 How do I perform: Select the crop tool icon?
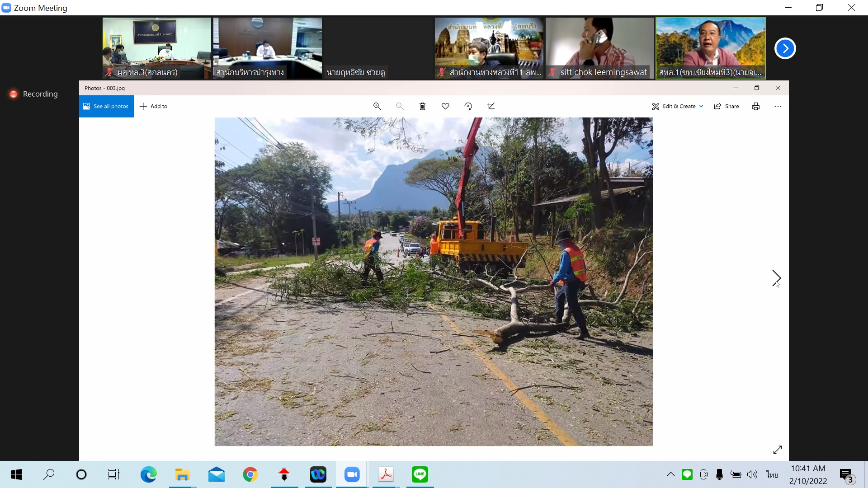[x=491, y=106]
